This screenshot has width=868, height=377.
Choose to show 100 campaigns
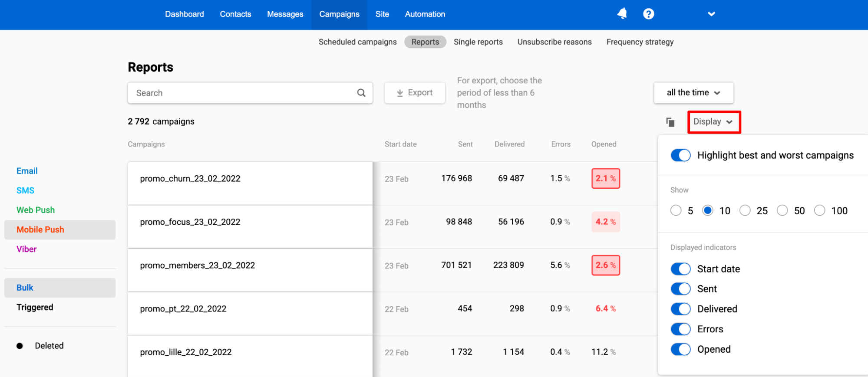(x=819, y=211)
